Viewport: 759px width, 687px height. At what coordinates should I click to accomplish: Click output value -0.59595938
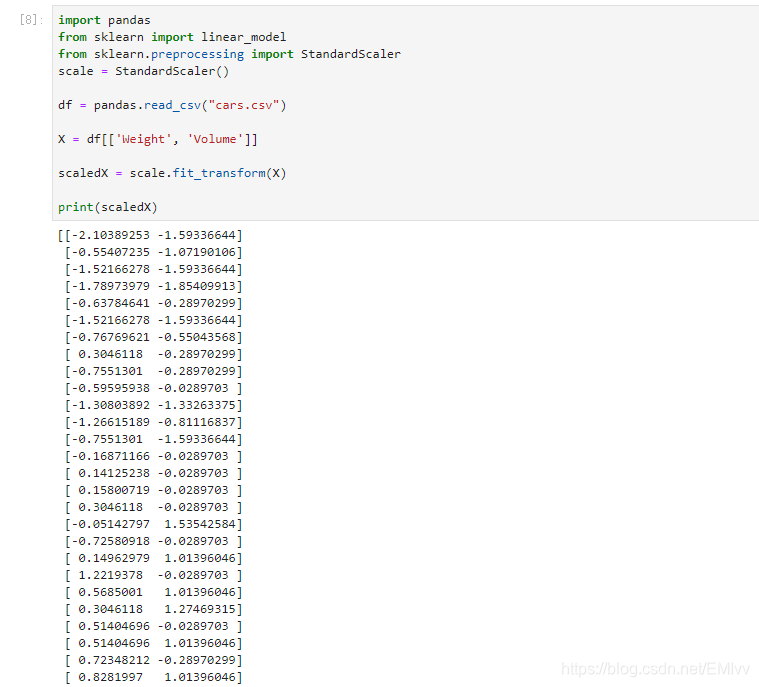coord(110,388)
